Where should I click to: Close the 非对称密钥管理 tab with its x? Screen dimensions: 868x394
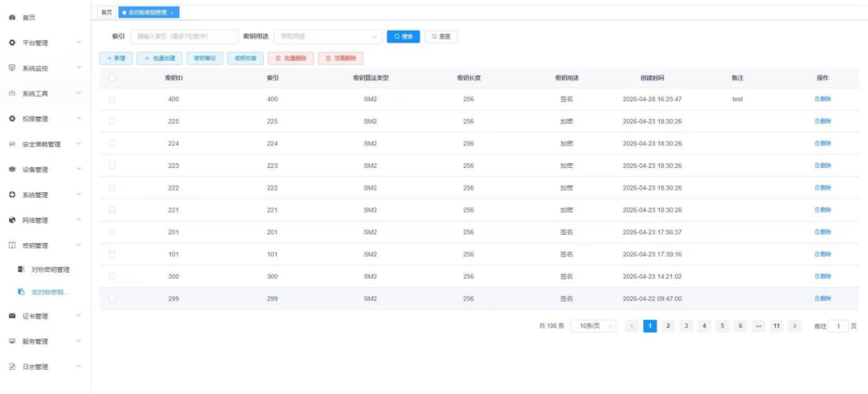[x=172, y=12]
